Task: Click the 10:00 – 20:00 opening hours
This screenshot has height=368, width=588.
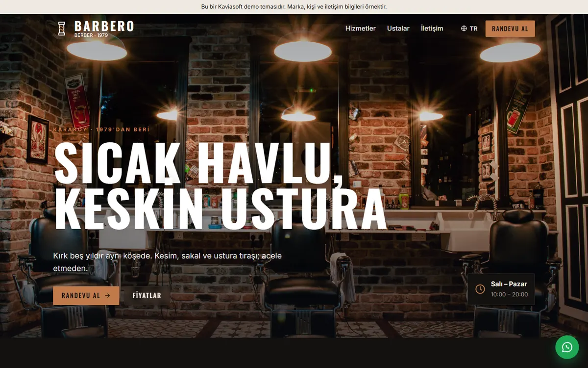Action: click(510, 294)
